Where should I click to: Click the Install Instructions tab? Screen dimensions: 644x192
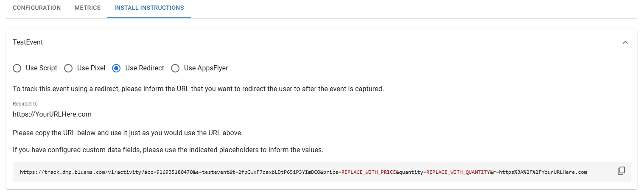149,8
